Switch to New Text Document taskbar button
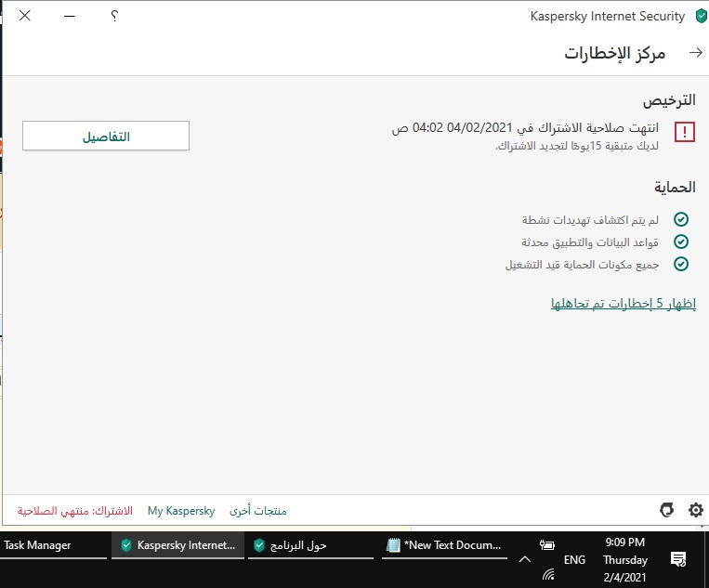This screenshot has width=709, height=588. tap(444, 545)
